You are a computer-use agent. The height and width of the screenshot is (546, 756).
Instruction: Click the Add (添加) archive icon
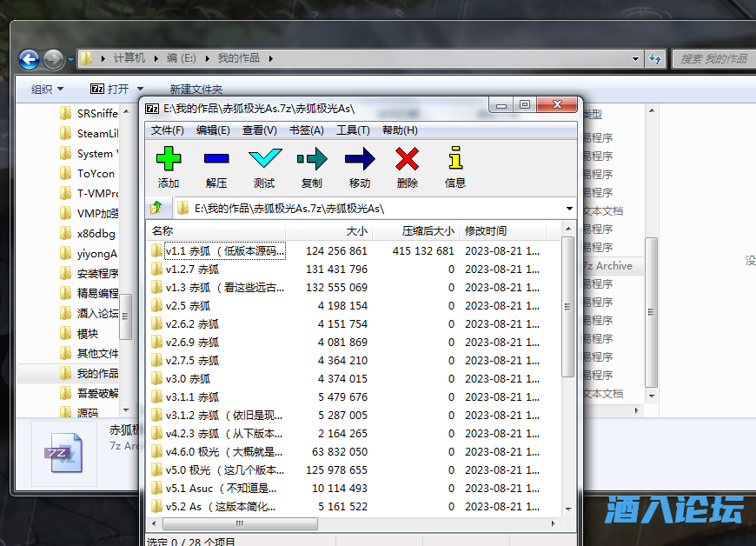pyautogui.click(x=169, y=161)
